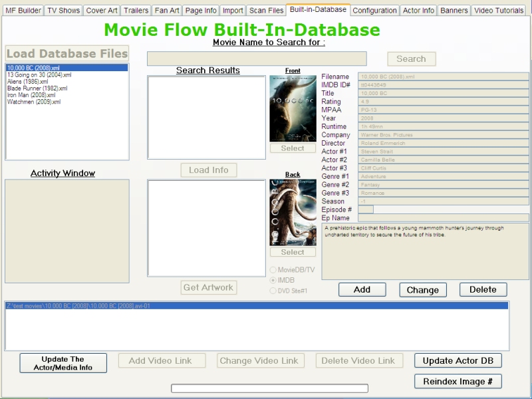This screenshot has width=532, height=399.
Task: Go to the Configuration tab
Action: pyautogui.click(x=374, y=11)
